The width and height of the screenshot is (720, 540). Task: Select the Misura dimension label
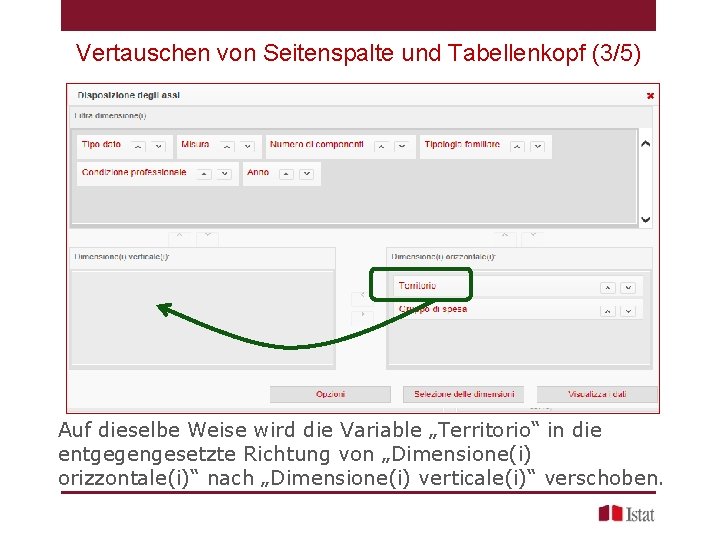point(195,144)
